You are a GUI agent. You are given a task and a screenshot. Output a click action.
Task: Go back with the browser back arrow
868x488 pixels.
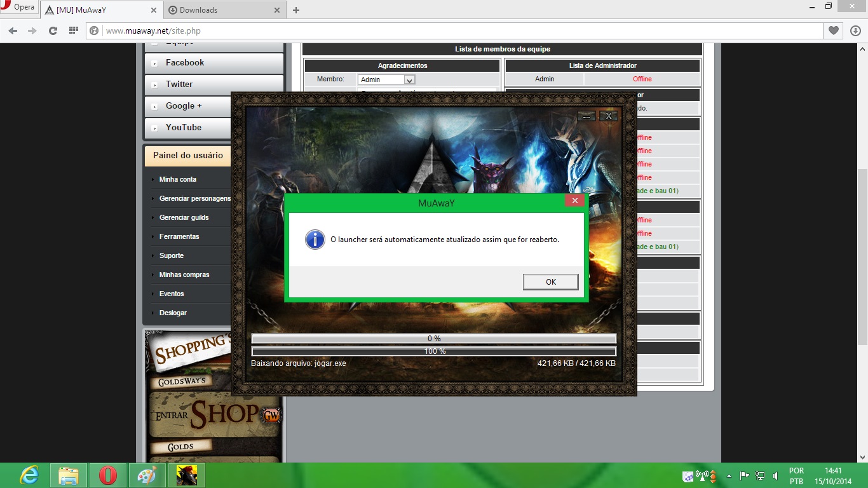point(13,30)
